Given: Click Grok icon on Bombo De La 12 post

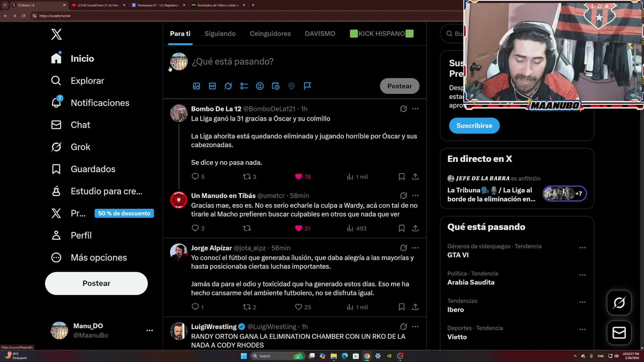Looking at the screenshot, I should [x=403, y=109].
